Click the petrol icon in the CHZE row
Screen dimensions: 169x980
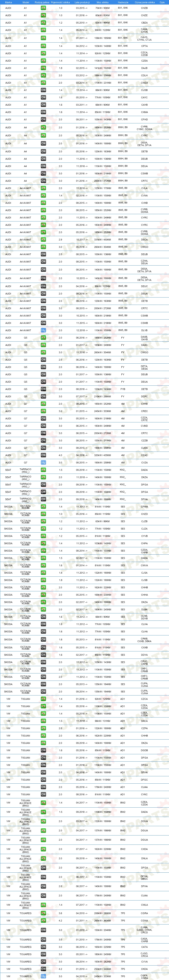(43, 16)
